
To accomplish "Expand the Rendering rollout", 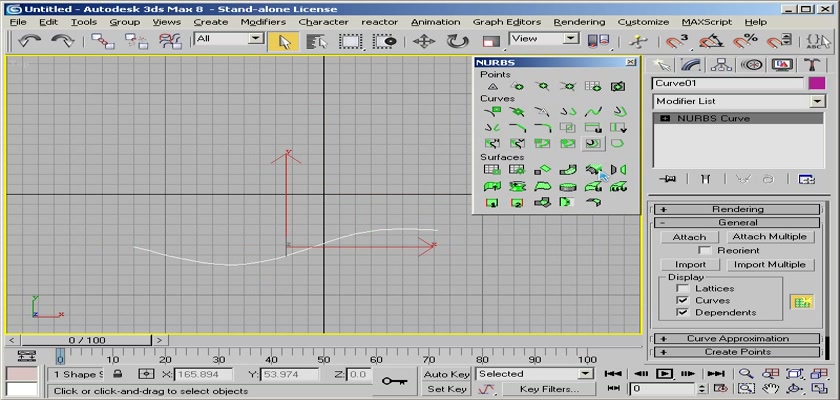I will pyautogui.click(x=737, y=209).
